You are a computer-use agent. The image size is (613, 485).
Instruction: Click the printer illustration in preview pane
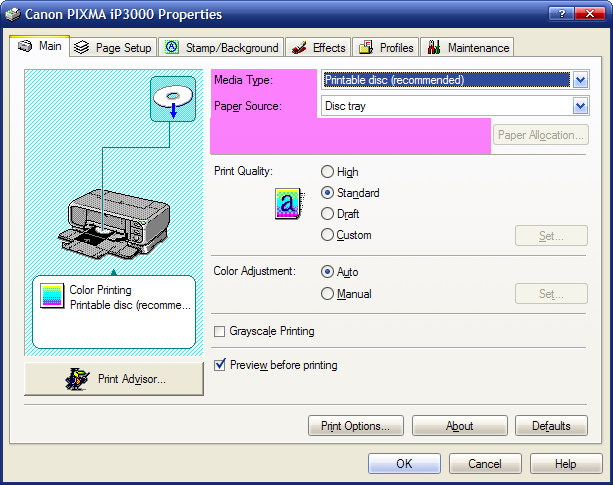coord(114,225)
